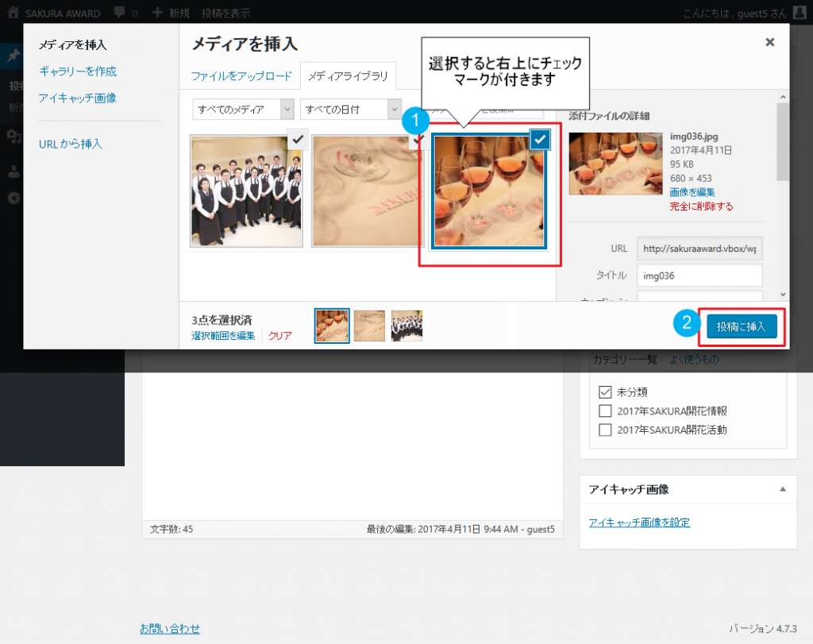Screen dimensions: 813x644
Task: Click inside the URL field
Action: click(699, 249)
